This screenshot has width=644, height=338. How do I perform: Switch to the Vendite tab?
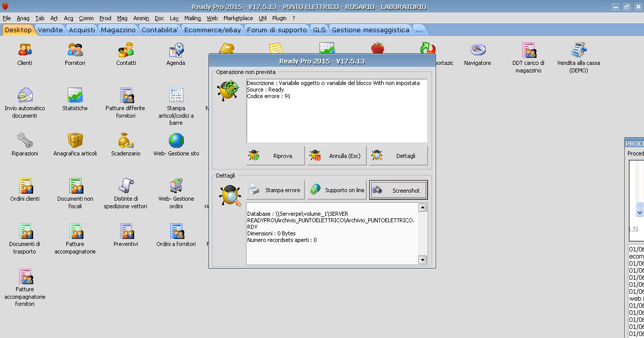[x=50, y=30]
